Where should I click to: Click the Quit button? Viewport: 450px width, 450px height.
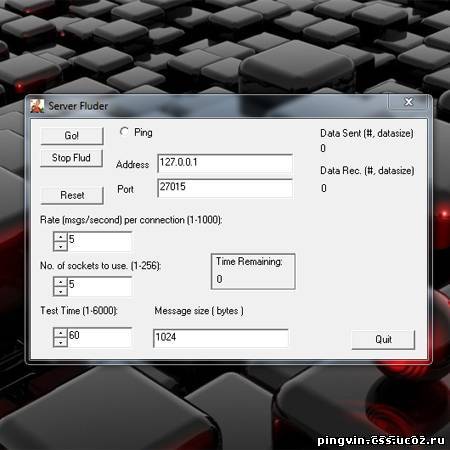pos(383,339)
